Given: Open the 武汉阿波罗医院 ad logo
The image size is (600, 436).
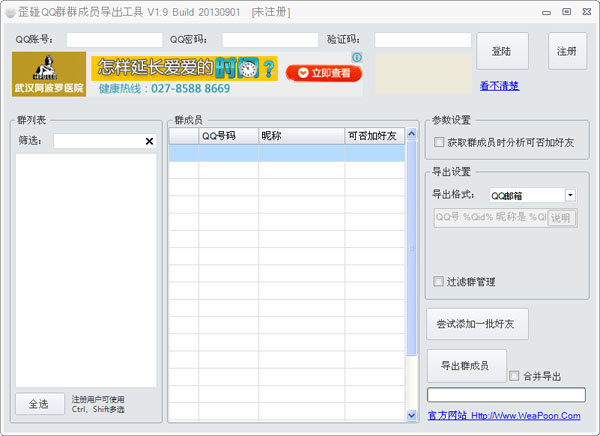Looking at the screenshot, I should click(49, 74).
